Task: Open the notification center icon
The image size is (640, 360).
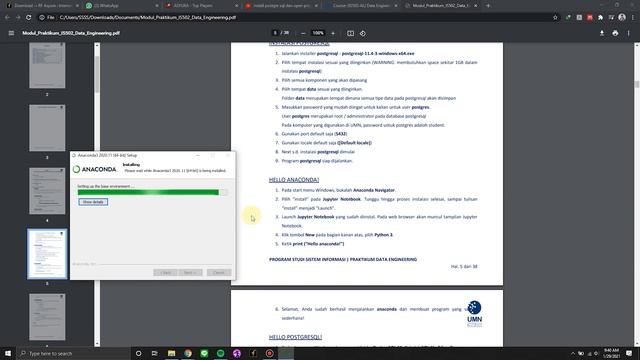Action: click(x=629, y=353)
